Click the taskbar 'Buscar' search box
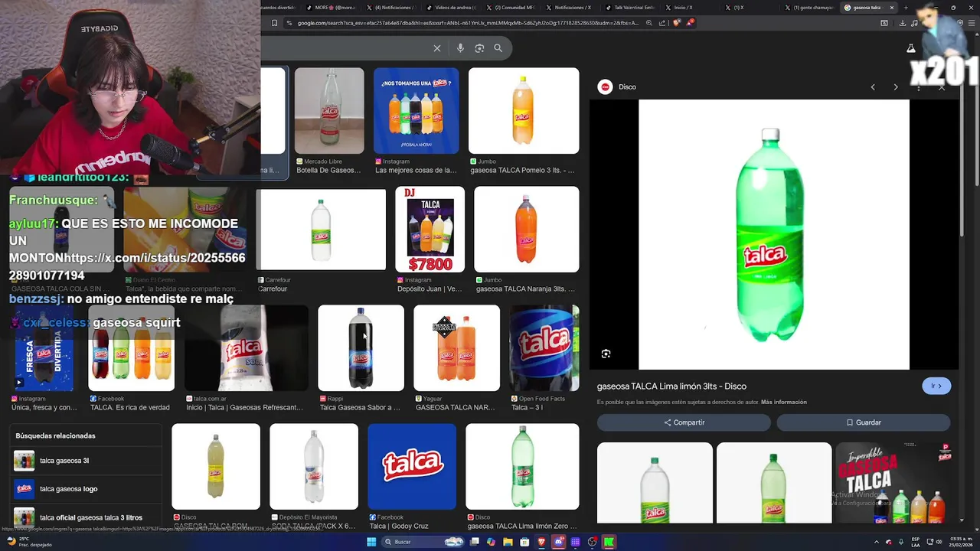Viewport: 980px width, 551px height. (421, 542)
